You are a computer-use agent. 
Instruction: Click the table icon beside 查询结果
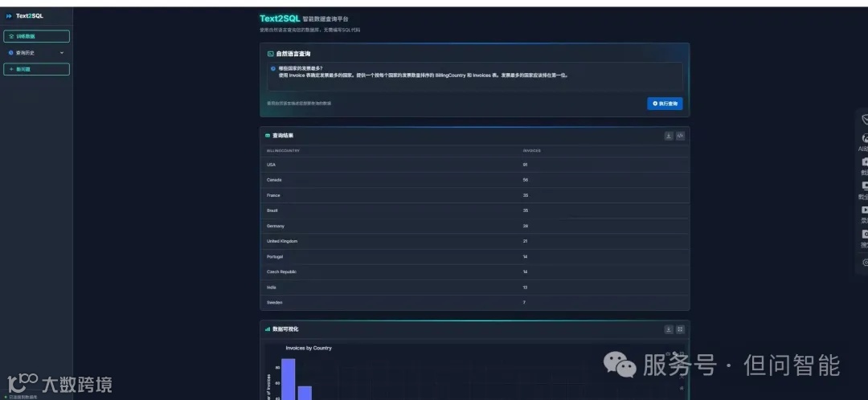click(268, 136)
